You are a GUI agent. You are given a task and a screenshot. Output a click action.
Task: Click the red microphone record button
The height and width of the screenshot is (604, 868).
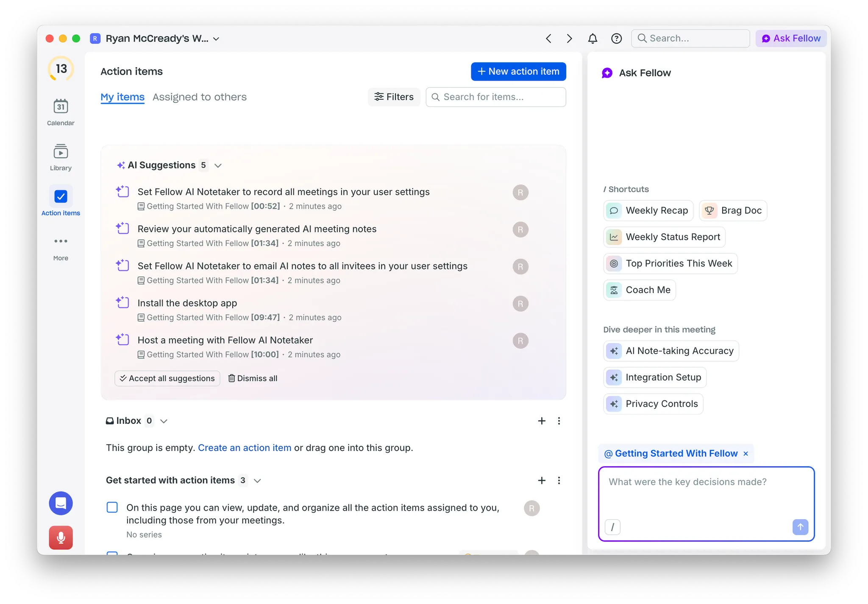tap(61, 537)
